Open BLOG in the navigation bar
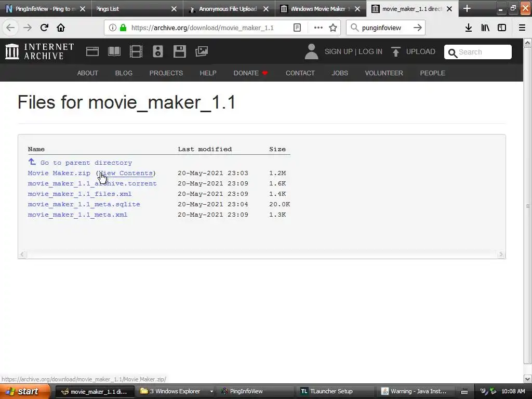 click(124, 73)
